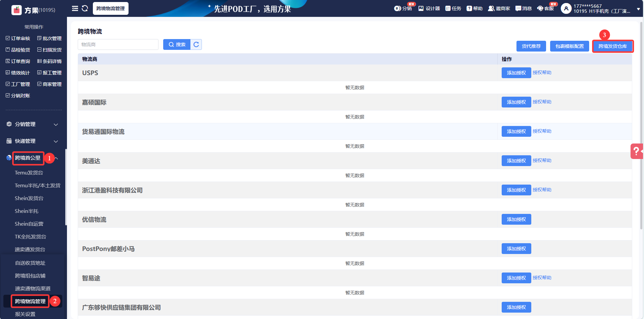Click the 货代推荐 button
Image resolution: width=644 pixels, height=319 pixels.
click(531, 46)
